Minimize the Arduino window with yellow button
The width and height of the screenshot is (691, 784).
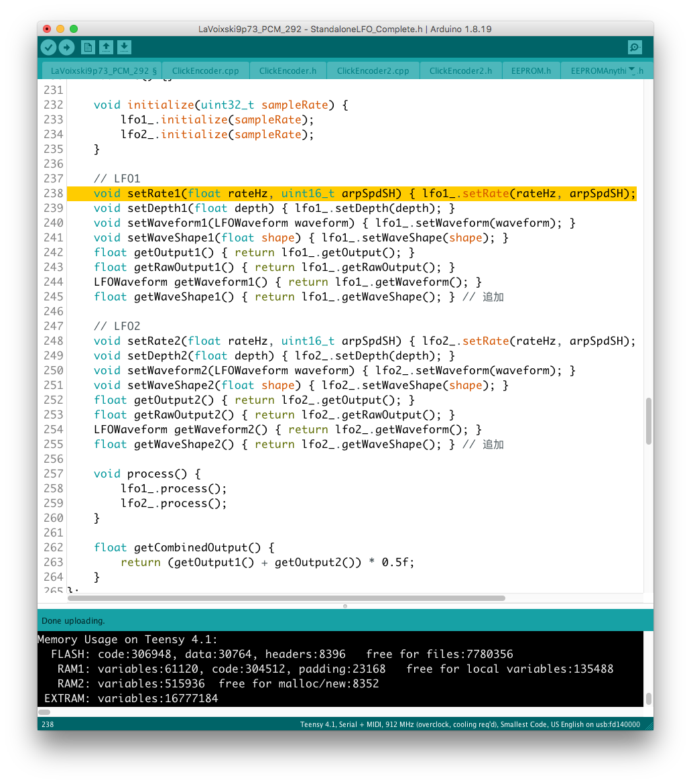[60, 29]
